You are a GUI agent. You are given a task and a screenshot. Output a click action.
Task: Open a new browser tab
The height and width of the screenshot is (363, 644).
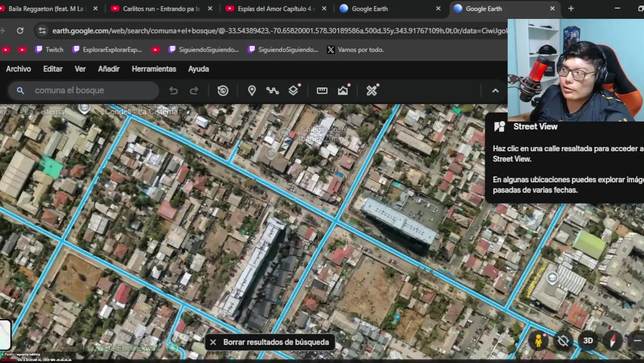[x=571, y=9]
